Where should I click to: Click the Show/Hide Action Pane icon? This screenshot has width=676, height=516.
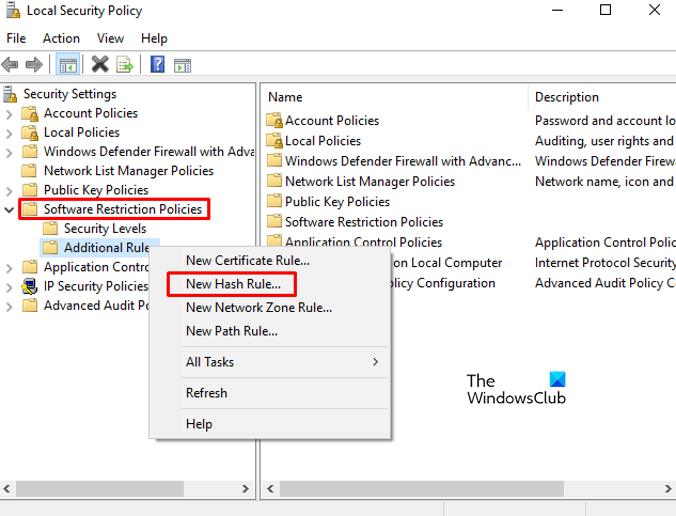(182, 65)
